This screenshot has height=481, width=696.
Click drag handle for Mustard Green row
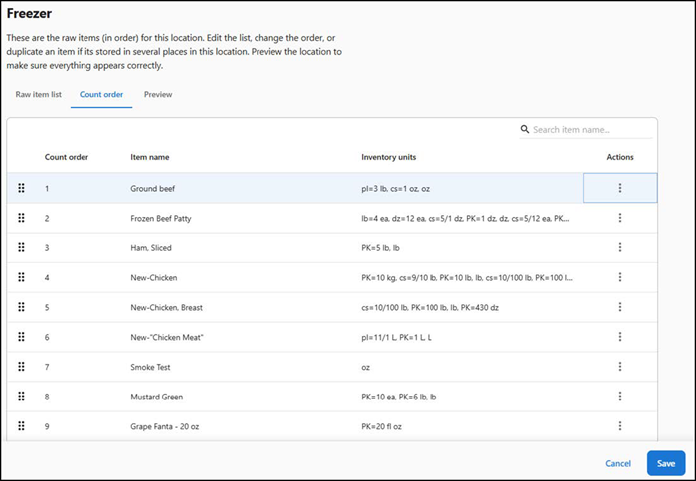(x=21, y=396)
